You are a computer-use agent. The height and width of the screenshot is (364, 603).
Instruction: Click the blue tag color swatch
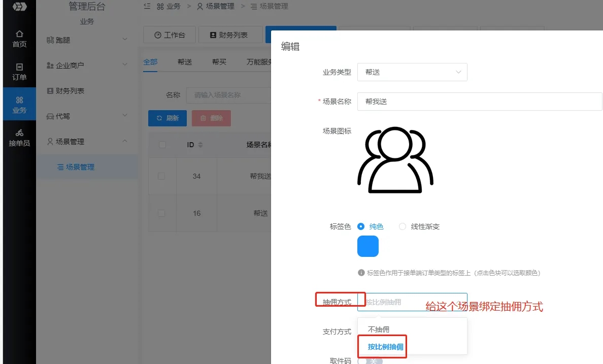pyautogui.click(x=368, y=246)
